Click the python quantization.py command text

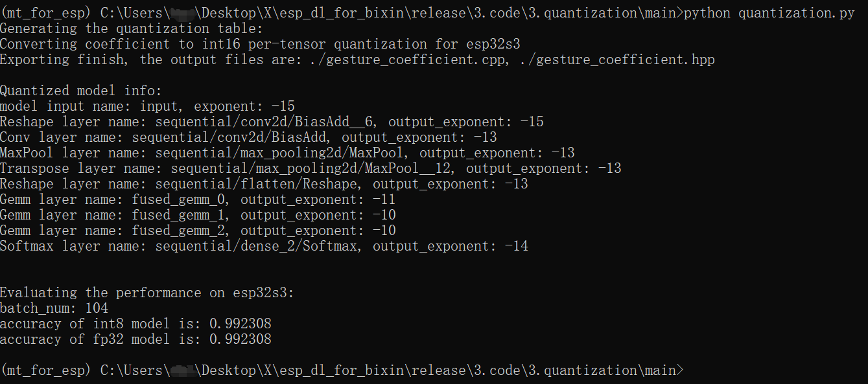coord(769,13)
